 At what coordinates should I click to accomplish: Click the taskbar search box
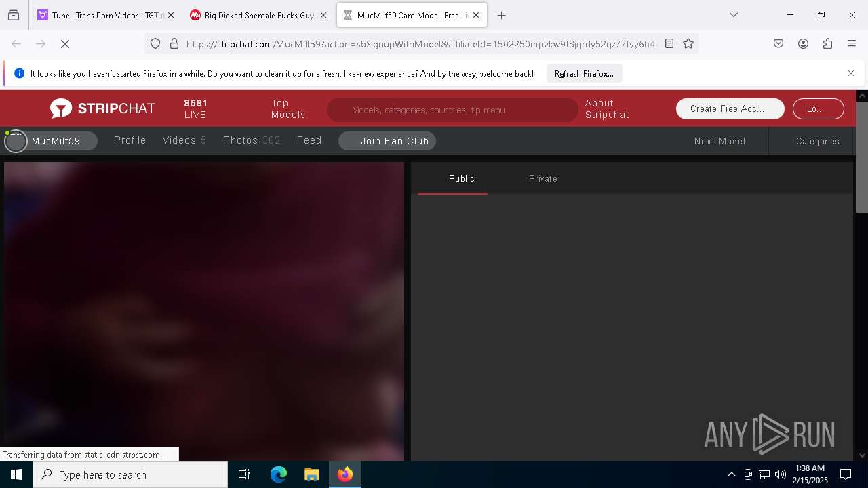[130, 474]
